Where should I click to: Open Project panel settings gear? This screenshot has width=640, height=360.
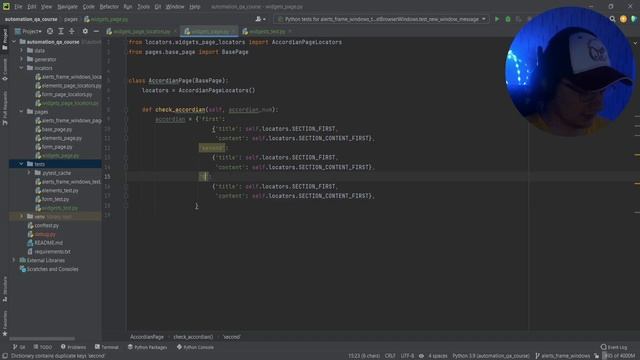[85, 31]
